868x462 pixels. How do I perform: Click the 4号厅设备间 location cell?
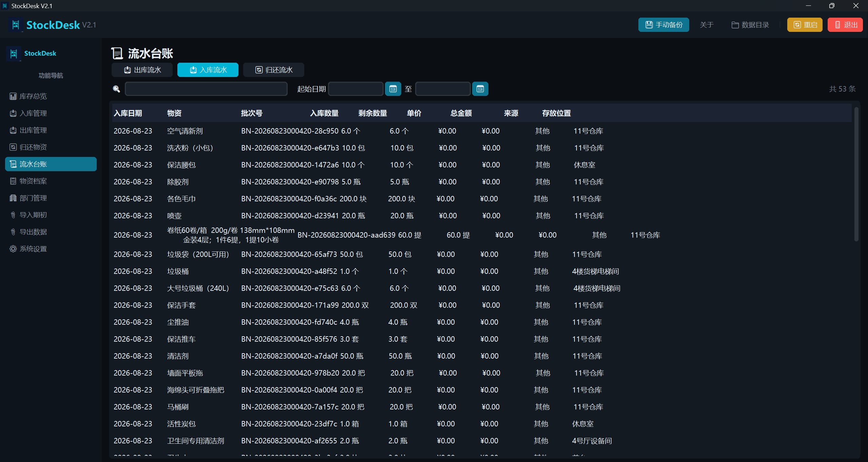[592, 441]
